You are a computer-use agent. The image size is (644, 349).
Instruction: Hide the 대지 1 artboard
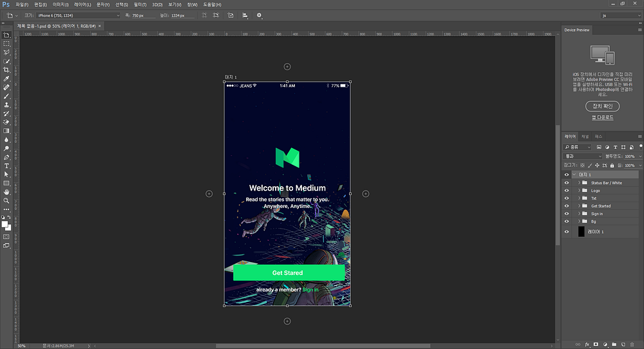point(566,174)
